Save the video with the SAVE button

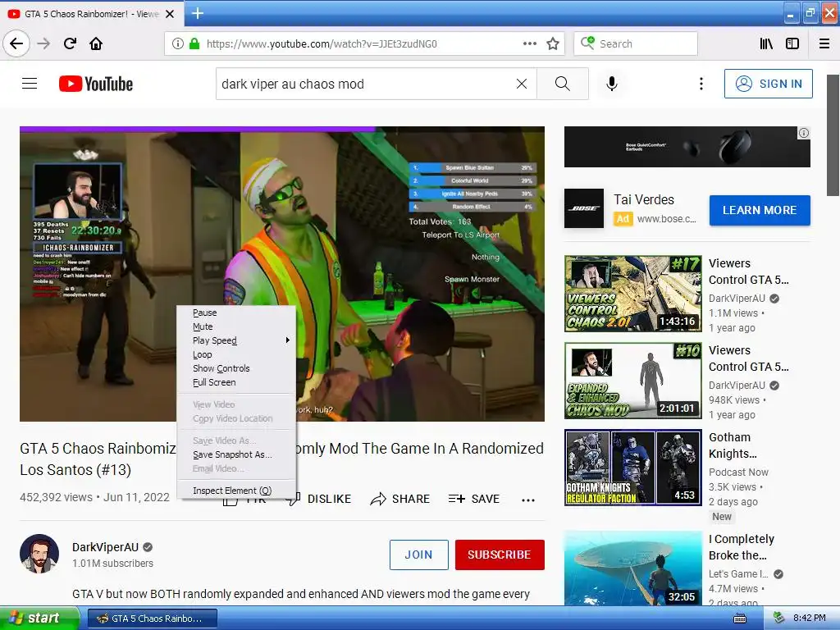point(474,500)
